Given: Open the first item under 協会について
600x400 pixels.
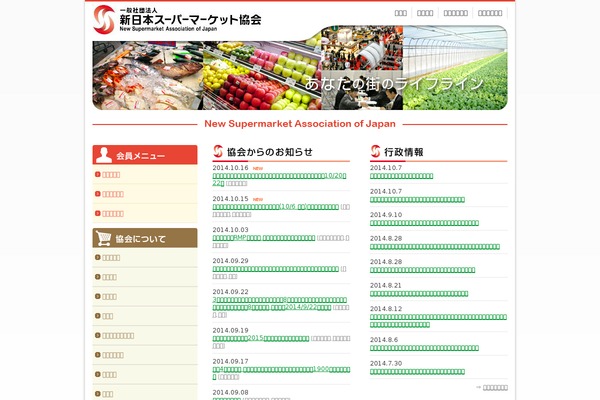Looking at the screenshot, I should [x=111, y=258].
